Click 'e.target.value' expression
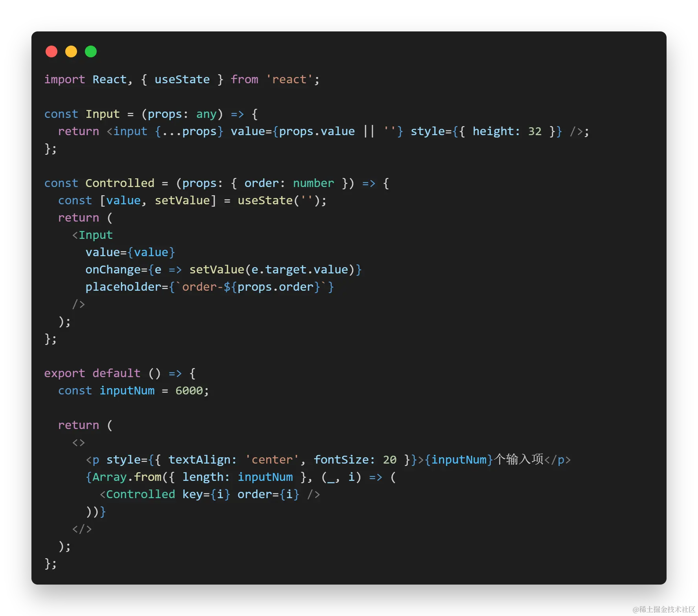 point(300,269)
